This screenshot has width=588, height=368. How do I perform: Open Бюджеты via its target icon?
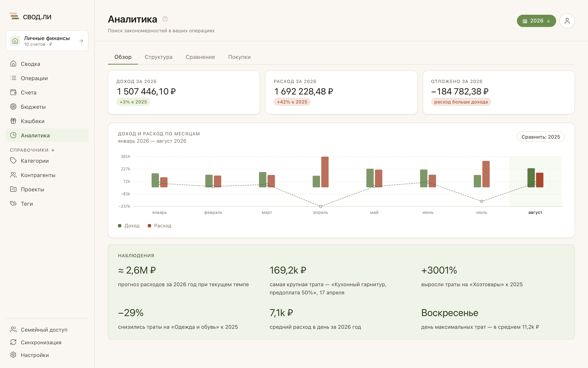point(13,107)
